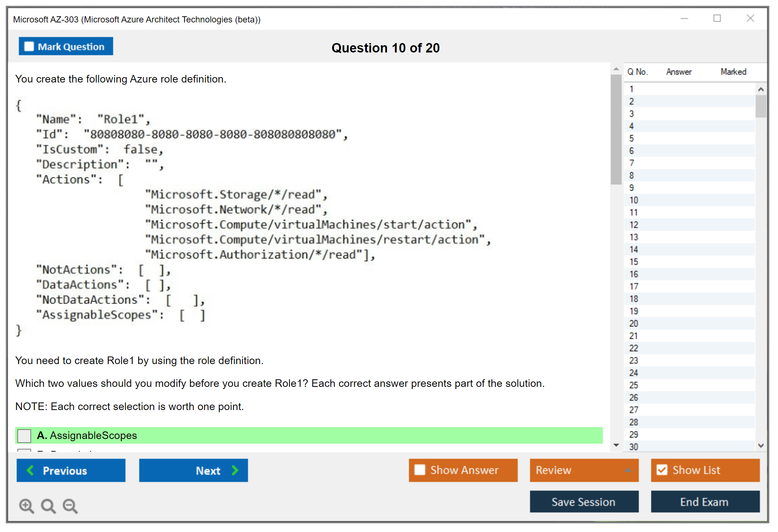Click the Answer column header
This screenshot has height=532, width=778.
[678, 72]
